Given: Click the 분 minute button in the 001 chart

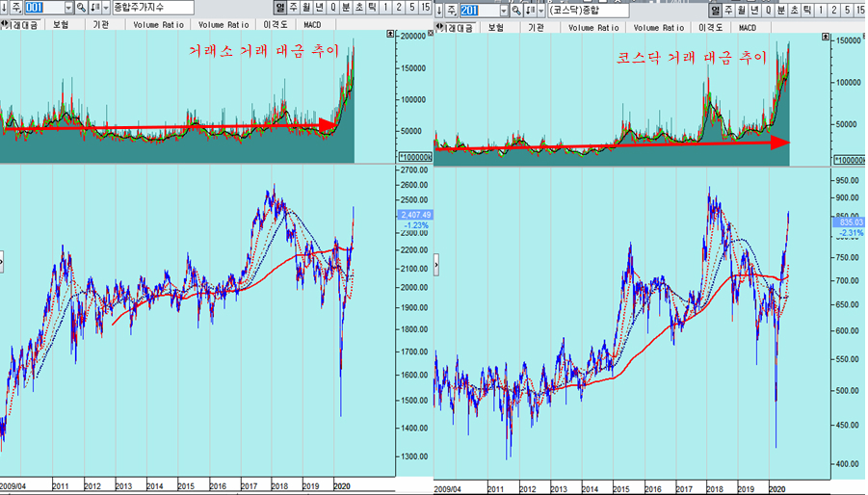Looking at the screenshot, I should (345, 9).
